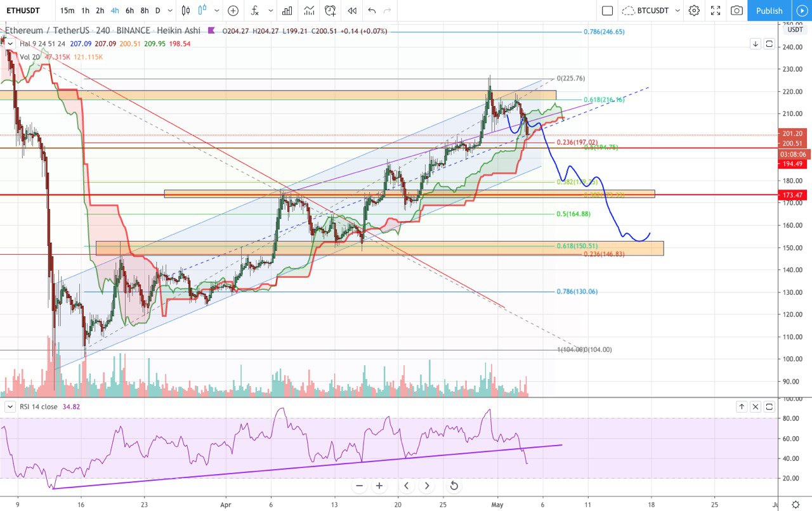Collapse the indicator legend chevron
Screen dimensions: 812x511
[10, 44]
